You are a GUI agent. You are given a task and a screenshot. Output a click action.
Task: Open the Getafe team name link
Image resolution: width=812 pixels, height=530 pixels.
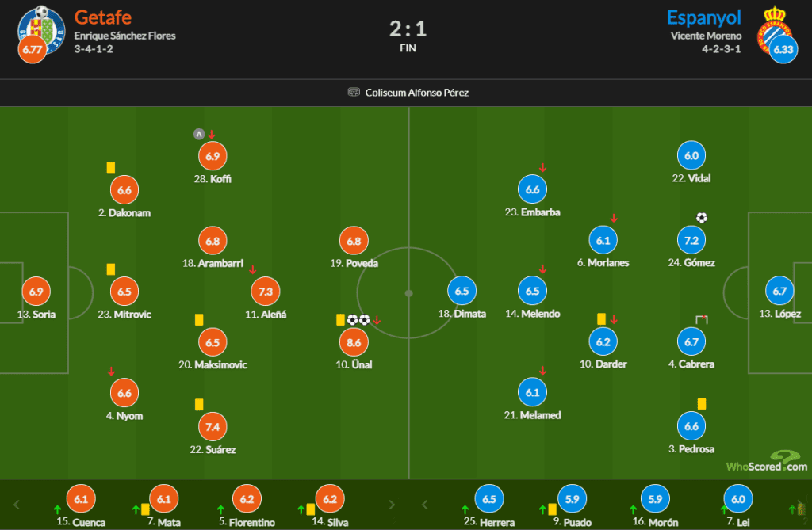(x=102, y=17)
